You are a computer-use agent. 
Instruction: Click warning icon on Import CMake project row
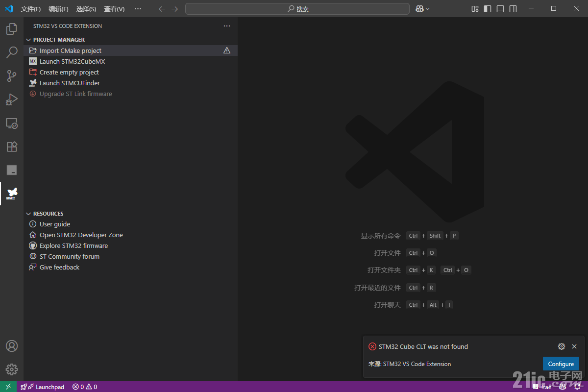click(x=227, y=50)
